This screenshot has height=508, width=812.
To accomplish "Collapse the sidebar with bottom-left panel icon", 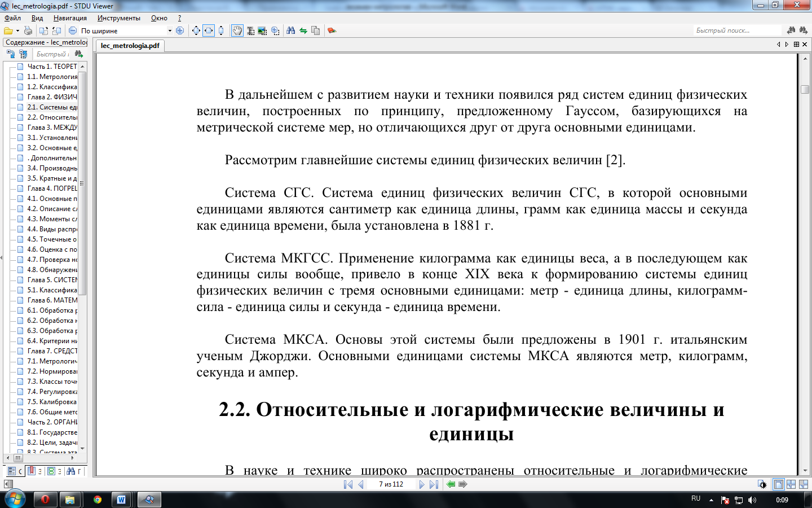I will 7,484.
